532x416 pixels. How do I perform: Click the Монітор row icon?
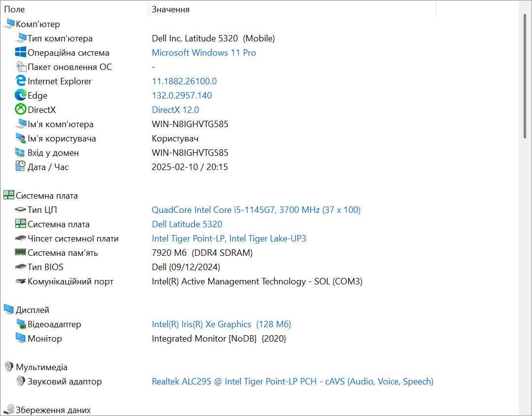click(20, 338)
